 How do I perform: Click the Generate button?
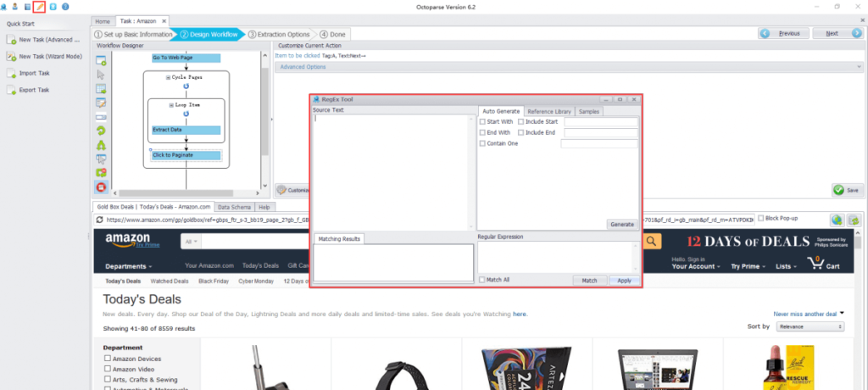621,225
